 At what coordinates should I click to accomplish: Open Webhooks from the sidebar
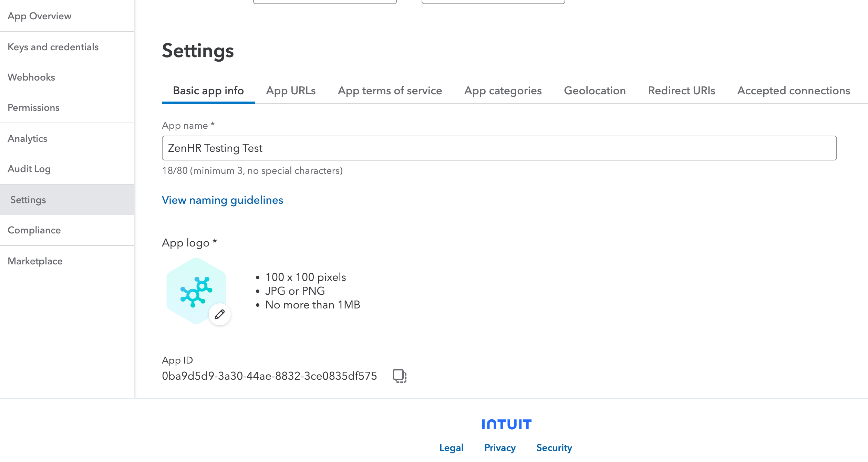coord(31,77)
